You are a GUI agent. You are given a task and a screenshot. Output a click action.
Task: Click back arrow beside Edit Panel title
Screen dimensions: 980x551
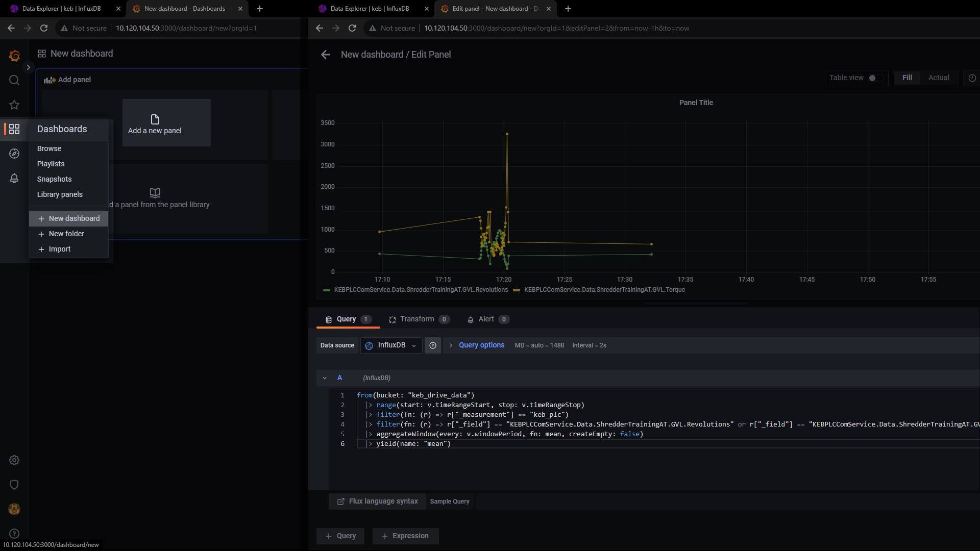326,55
